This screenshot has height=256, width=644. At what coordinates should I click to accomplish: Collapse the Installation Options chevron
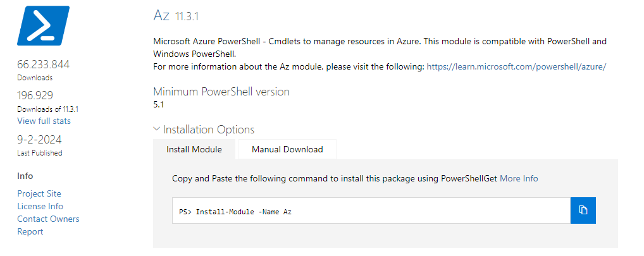pos(156,129)
